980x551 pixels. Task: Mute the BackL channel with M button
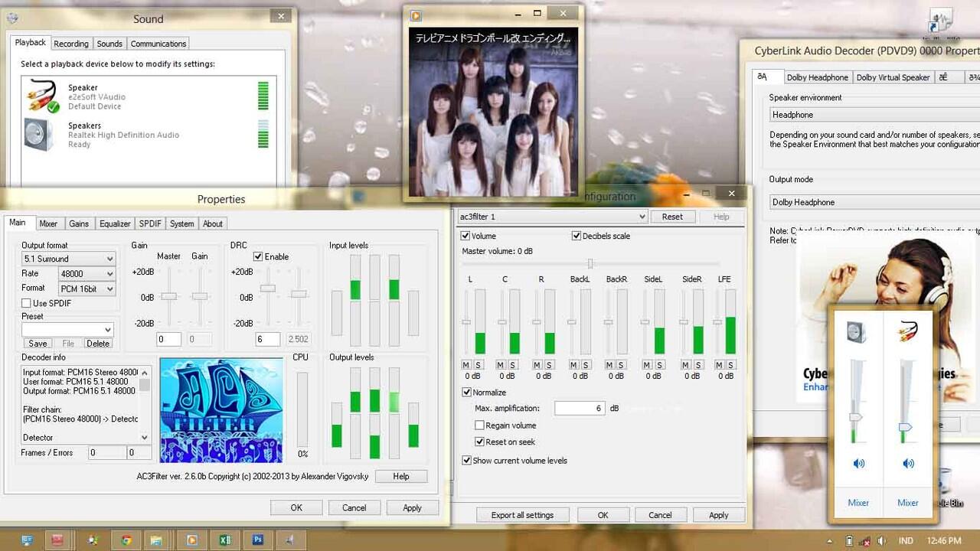pos(573,365)
